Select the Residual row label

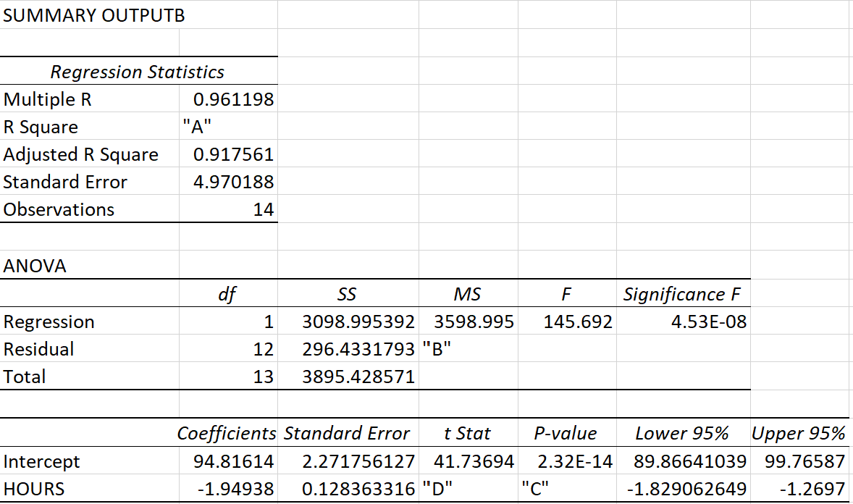coord(38,350)
